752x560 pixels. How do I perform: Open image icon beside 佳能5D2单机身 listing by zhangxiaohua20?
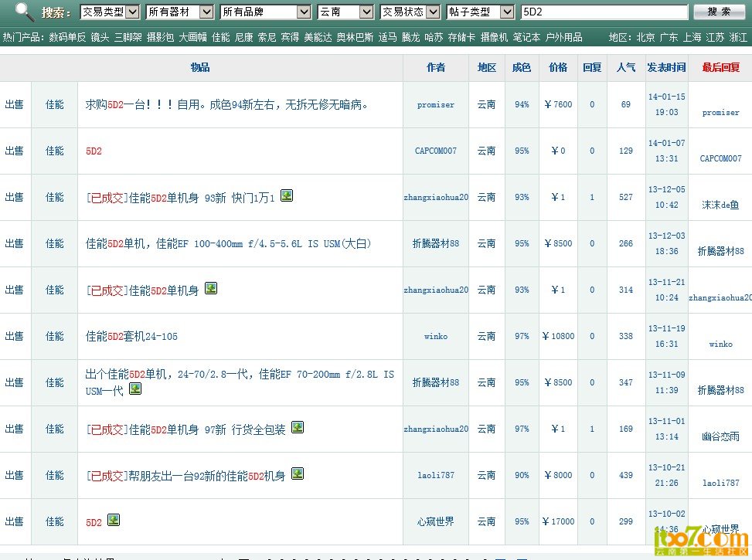[x=211, y=288]
